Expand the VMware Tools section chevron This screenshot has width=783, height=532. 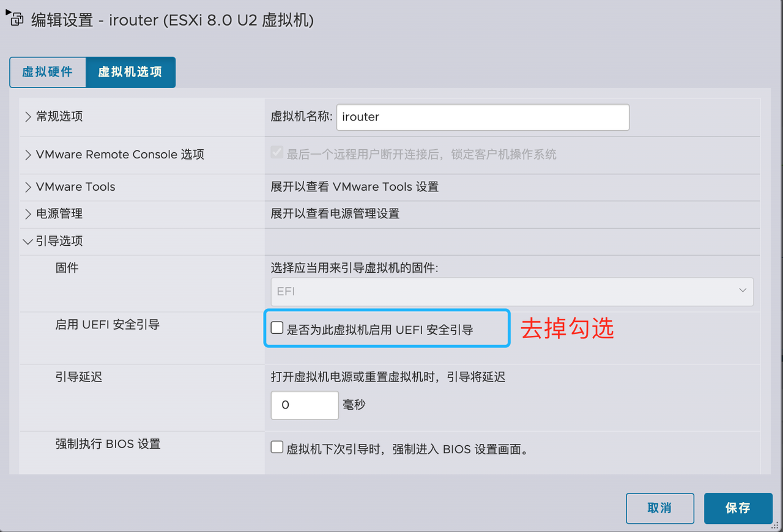[28, 187]
